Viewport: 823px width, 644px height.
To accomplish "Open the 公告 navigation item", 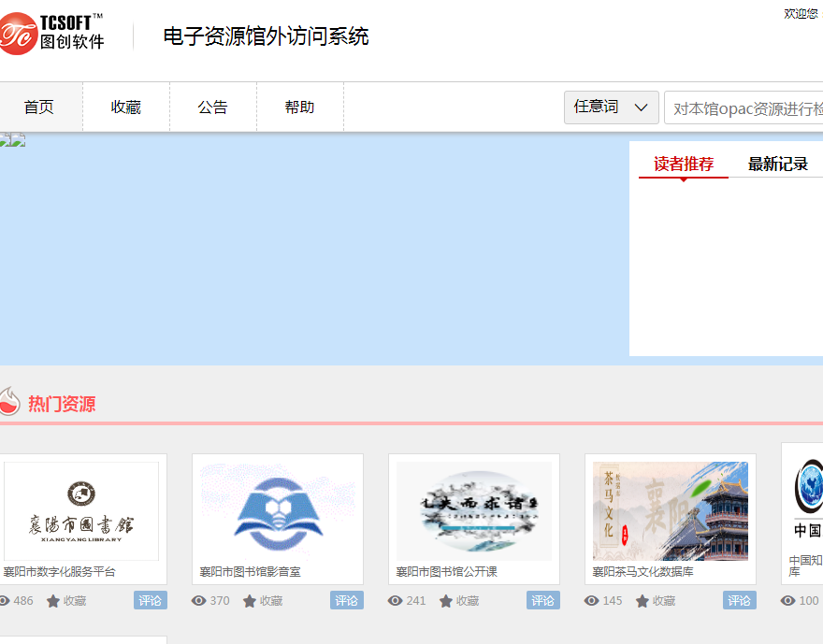I will click(213, 107).
